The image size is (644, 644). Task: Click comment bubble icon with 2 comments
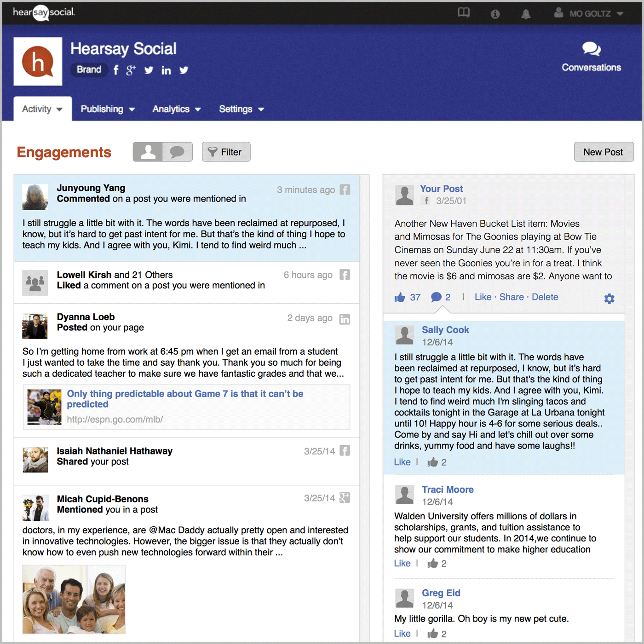click(436, 297)
